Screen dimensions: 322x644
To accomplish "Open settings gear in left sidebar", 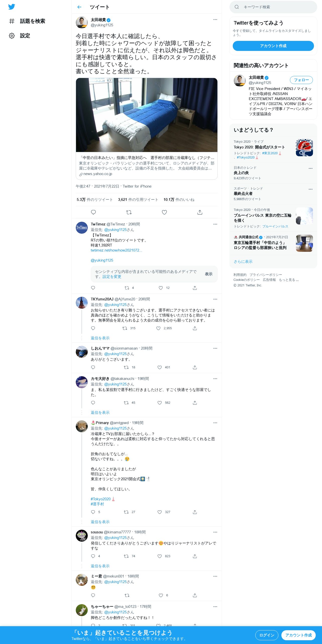I will [12, 36].
